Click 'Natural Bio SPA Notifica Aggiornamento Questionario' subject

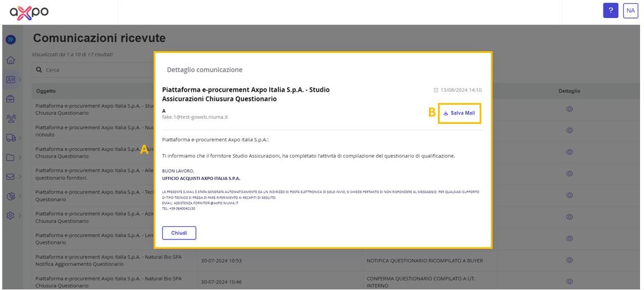[109, 260]
